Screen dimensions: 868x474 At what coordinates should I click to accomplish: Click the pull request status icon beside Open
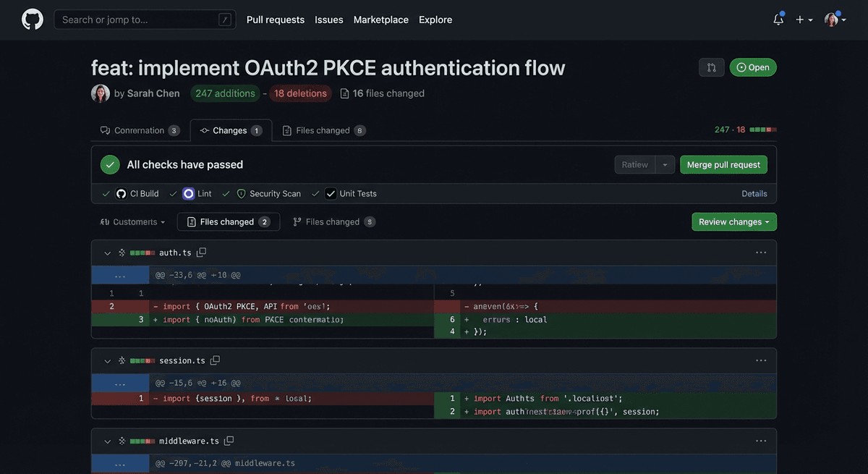711,66
